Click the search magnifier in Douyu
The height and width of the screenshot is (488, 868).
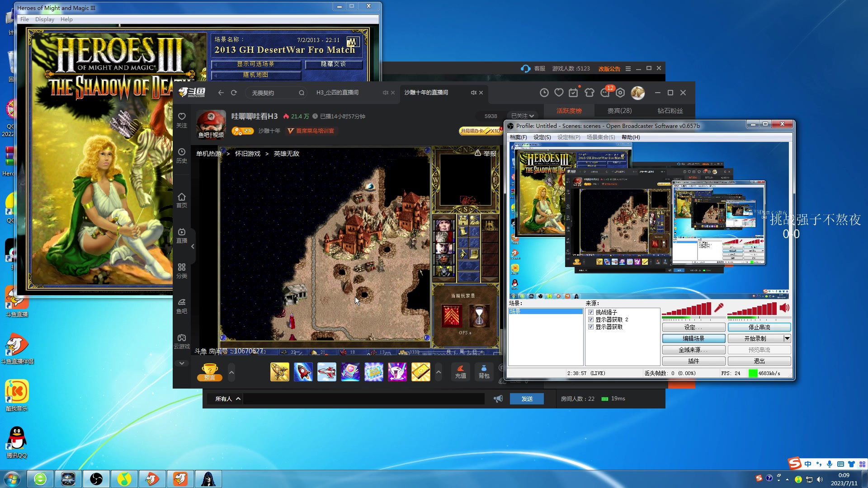click(302, 93)
